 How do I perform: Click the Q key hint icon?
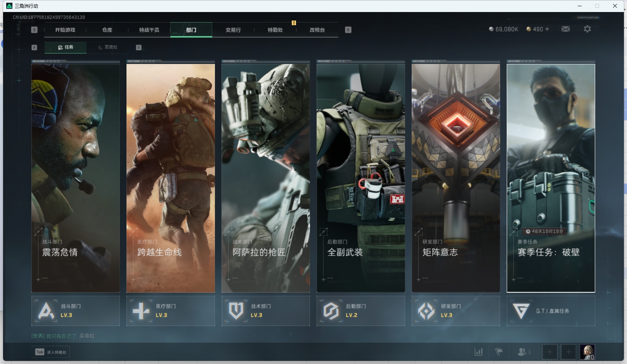click(34, 30)
